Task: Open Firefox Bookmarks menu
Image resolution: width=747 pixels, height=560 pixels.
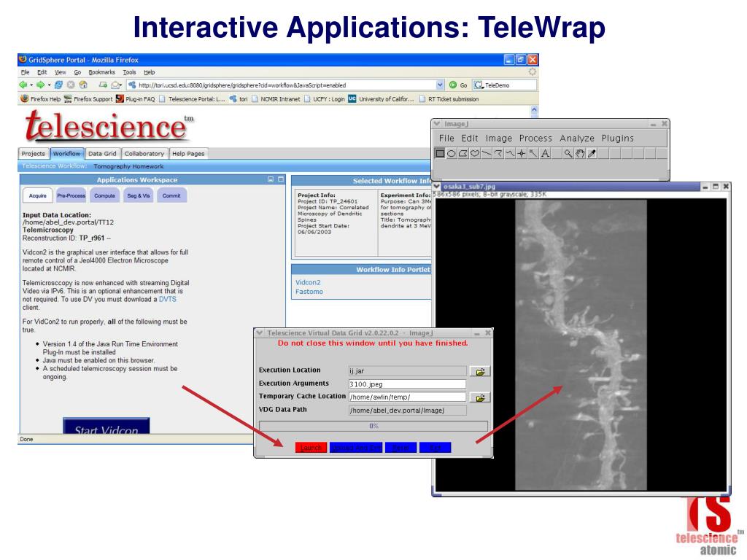Action: point(102,72)
